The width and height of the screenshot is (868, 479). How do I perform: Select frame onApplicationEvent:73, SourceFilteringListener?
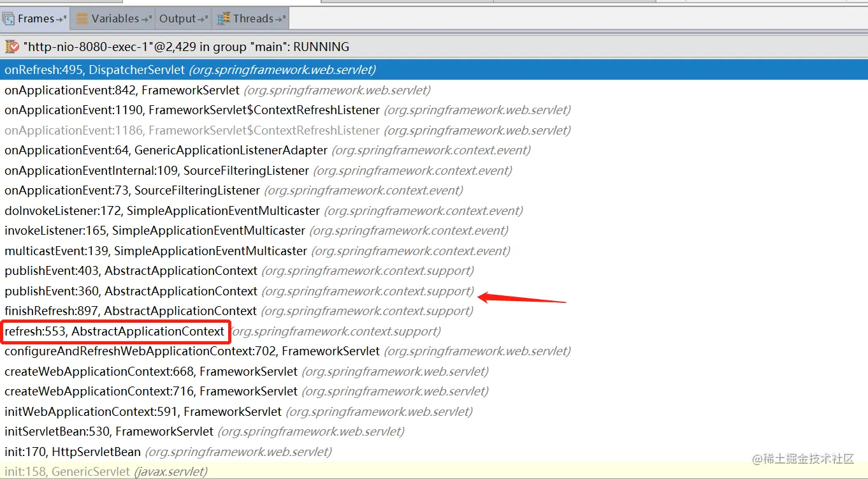click(x=434, y=190)
